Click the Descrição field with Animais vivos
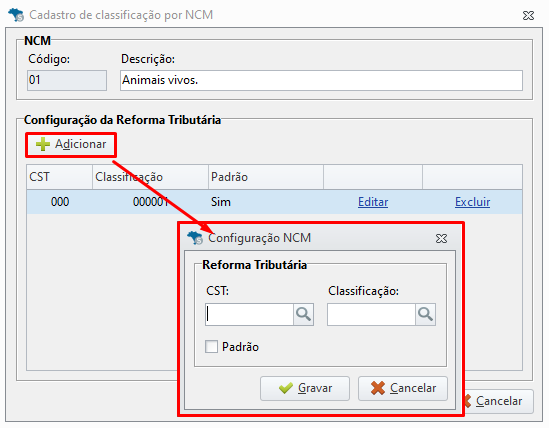549x428 pixels. (x=321, y=80)
